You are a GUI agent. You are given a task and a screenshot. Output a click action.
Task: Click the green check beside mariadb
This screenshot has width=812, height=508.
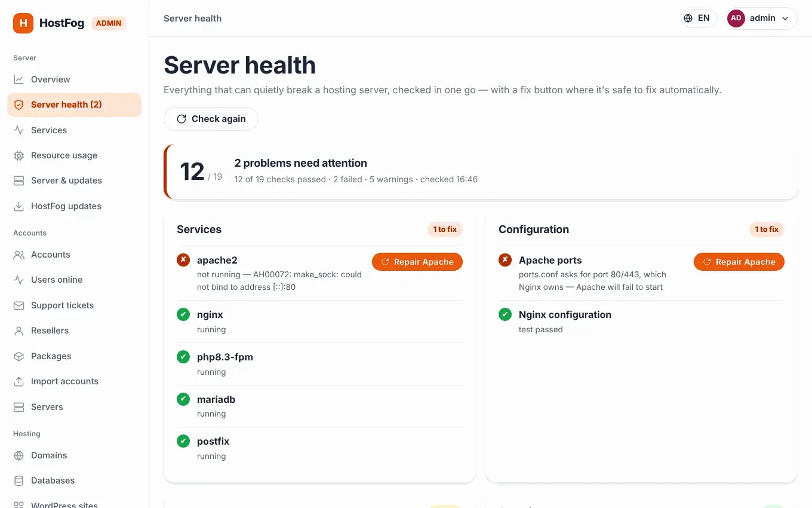pos(183,399)
